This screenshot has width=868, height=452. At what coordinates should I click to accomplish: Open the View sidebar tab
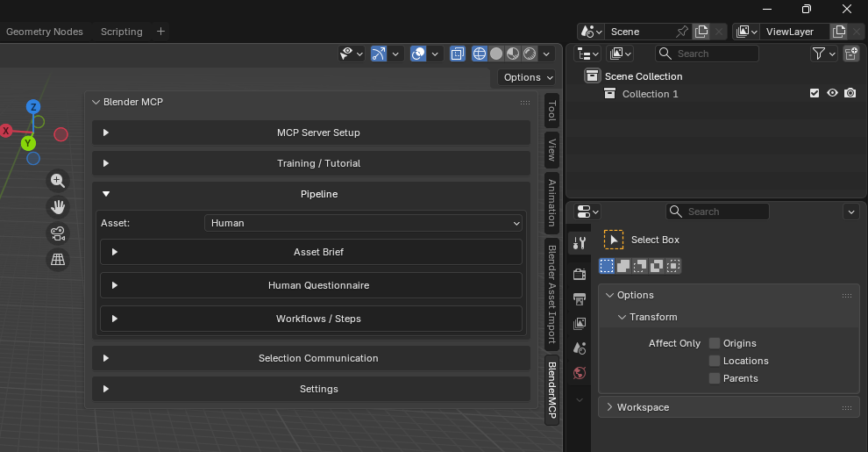[551, 149]
